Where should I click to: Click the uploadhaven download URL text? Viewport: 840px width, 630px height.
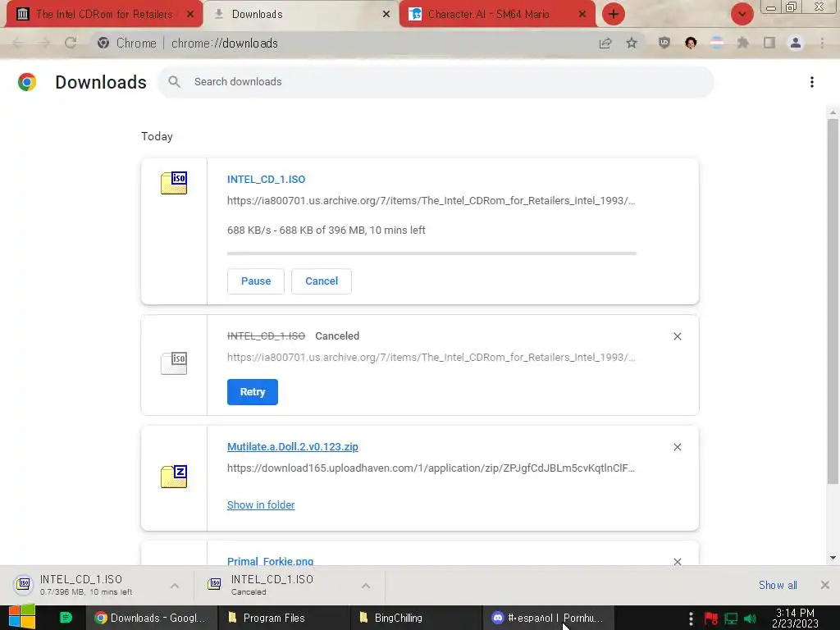(431, 468)
